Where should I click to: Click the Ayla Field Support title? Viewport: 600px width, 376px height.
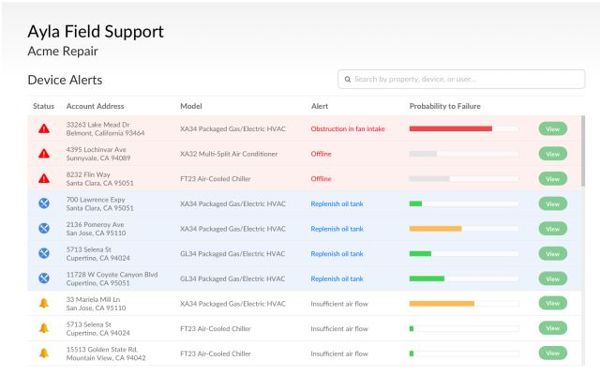(96, 31)
